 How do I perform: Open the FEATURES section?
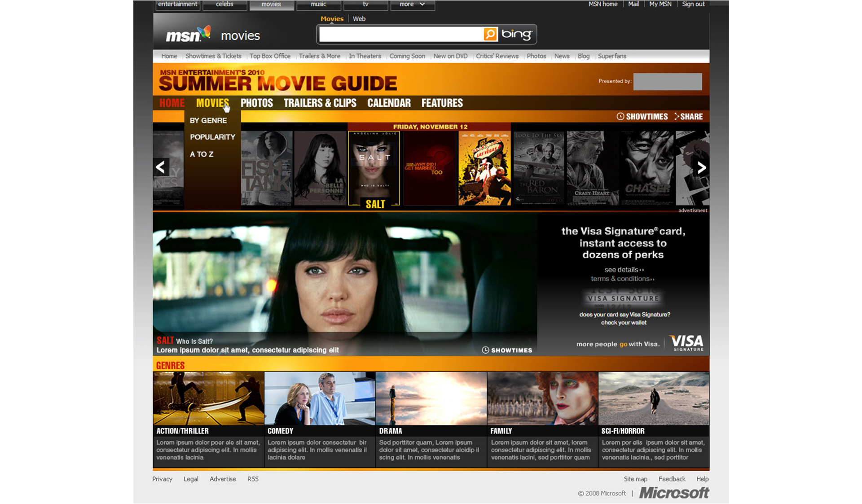pos(442,103)
